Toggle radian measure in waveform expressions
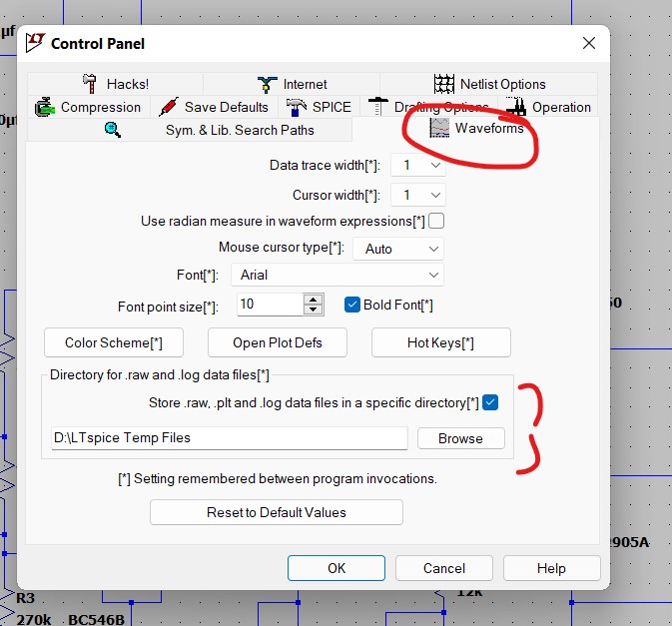Viewport: 672px width, 626px height. [436, 221]
